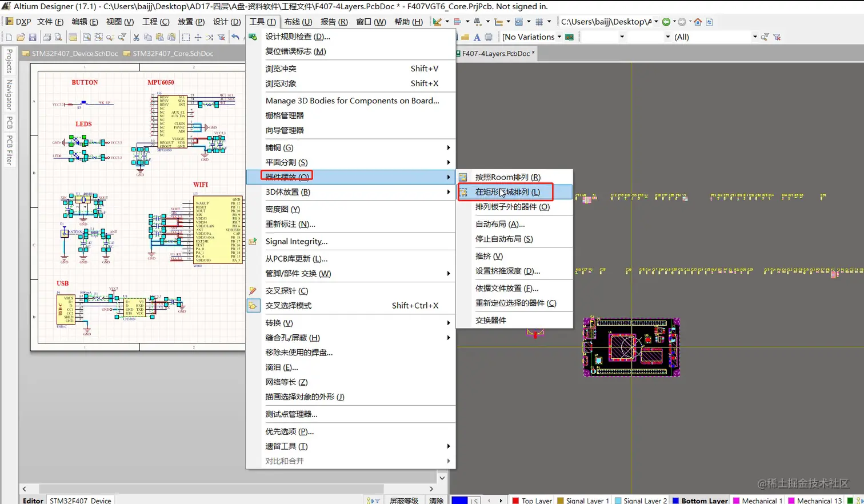Click the horizontal scrollbar right arrow
The height and width of the screenshot is (504, 864).
coord(431,489)
